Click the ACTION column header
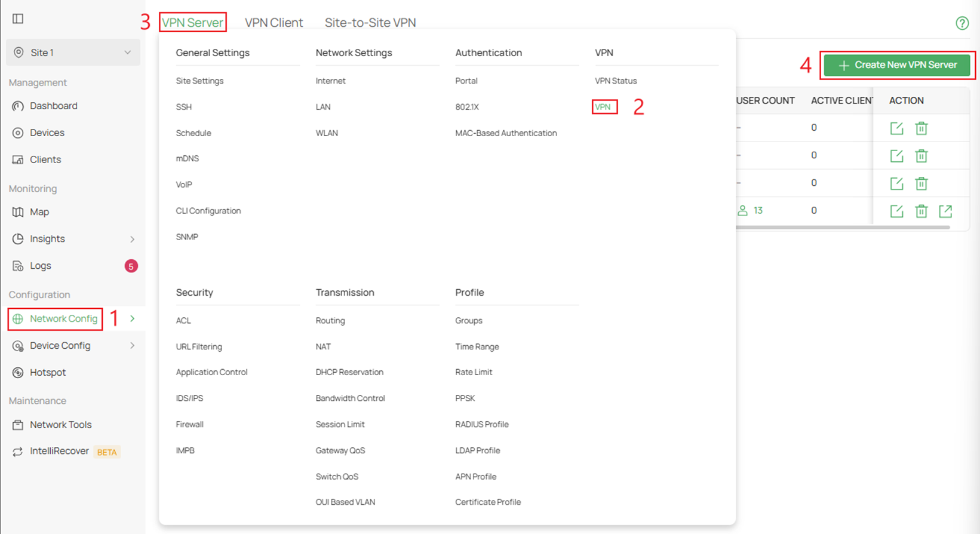The height and width of the screenshot is (534, 980). (x=906, y=101)
